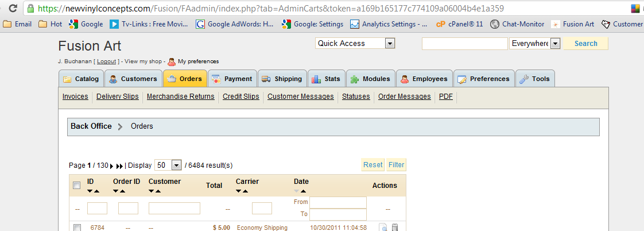Open the Google bookmark
Viewport: 644px width, 231px height.
(x=86, y=24)
